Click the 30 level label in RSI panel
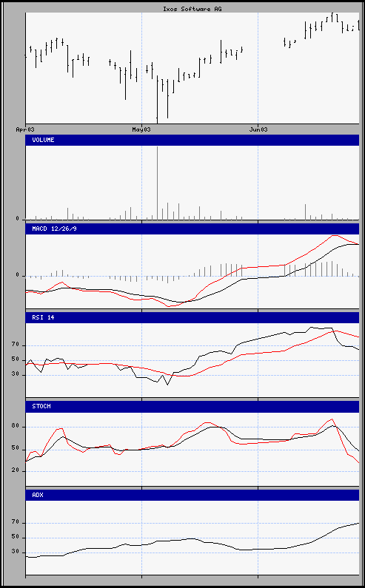 click(16, 374)
